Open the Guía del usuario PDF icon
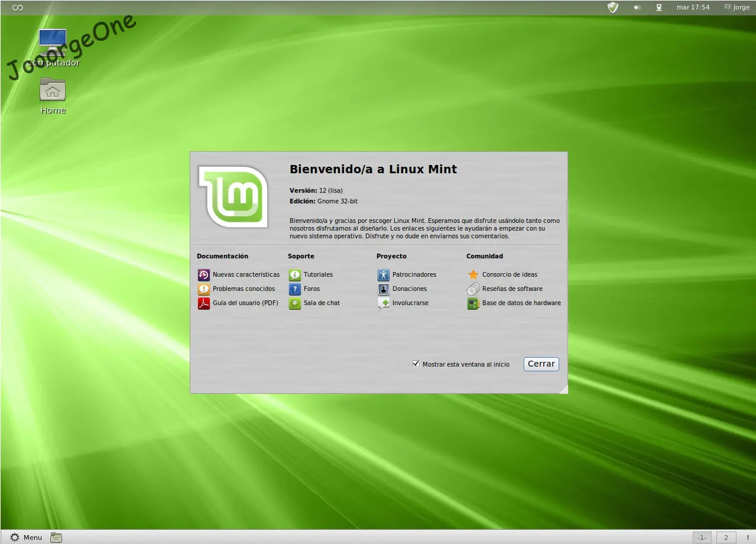The height and width of the screenshot is (544, 756). pos(203,303)
